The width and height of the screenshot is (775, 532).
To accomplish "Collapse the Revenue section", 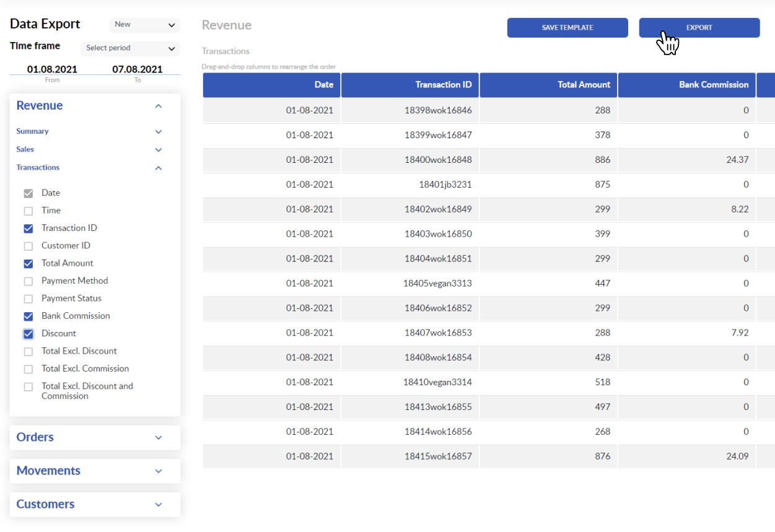I will (x=159, y=106).
